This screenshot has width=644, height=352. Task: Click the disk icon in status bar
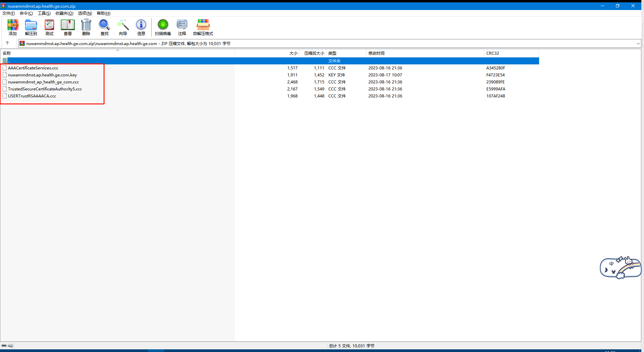4,346
